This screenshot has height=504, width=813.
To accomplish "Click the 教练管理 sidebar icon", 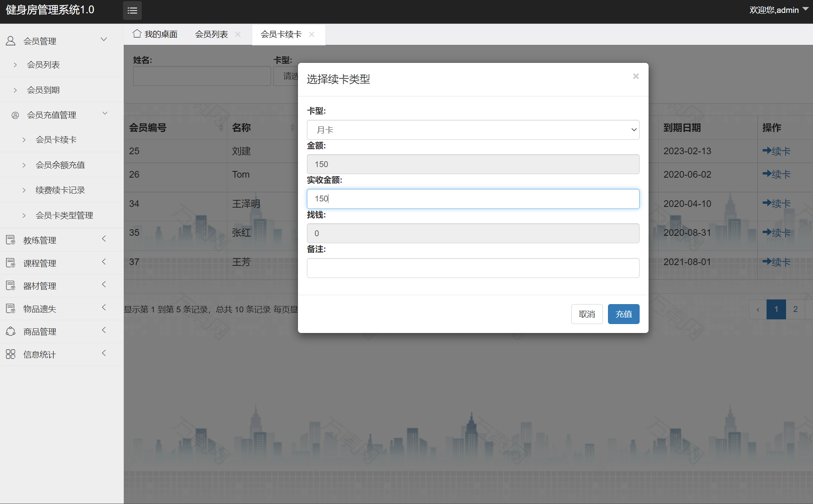I will pos(11,240).
